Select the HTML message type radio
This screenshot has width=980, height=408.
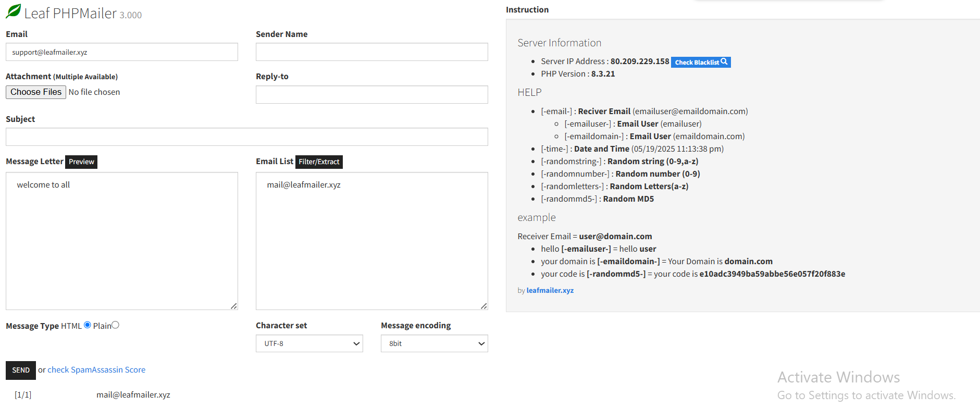(x=88, y=325)
